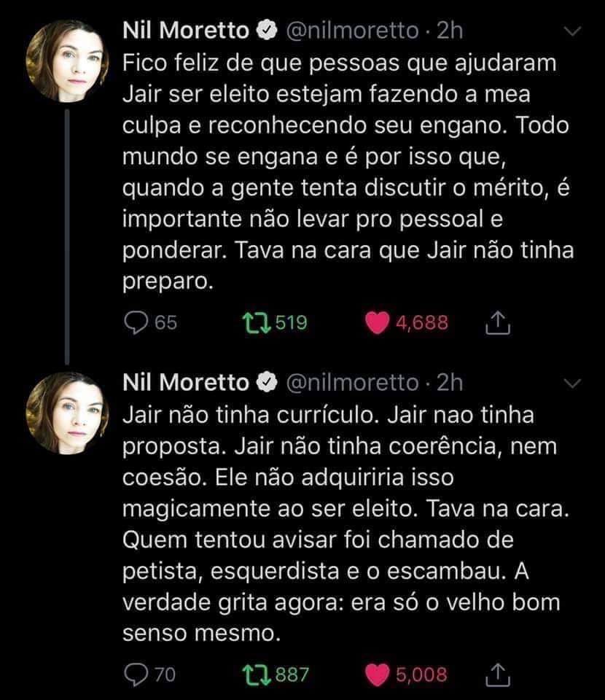Open the tweet starting "Jair não tinha currículo"

pos(328,520)
